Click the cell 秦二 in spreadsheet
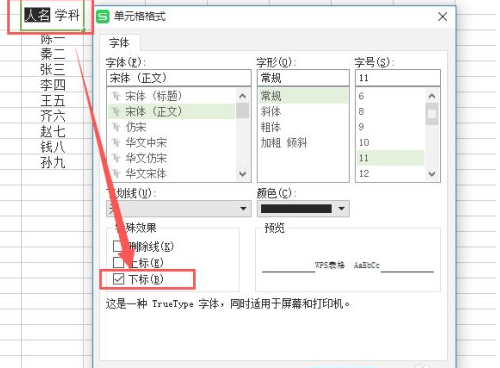500x368 pixels. click(x=53, y=53)
